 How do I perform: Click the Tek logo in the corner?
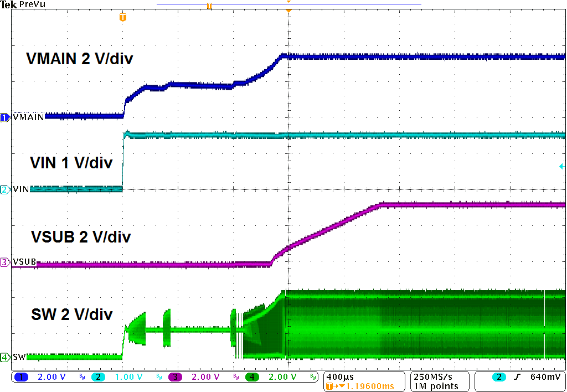(8, 4)
